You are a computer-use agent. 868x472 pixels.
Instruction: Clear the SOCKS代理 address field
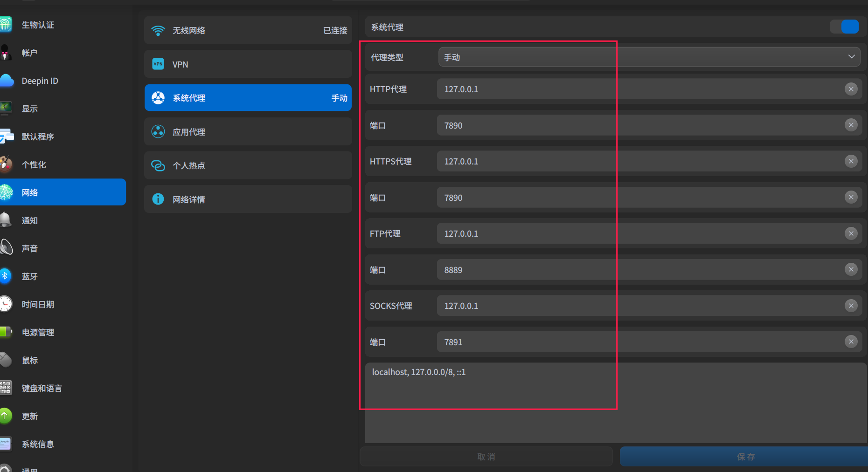[x=851, y=306]
